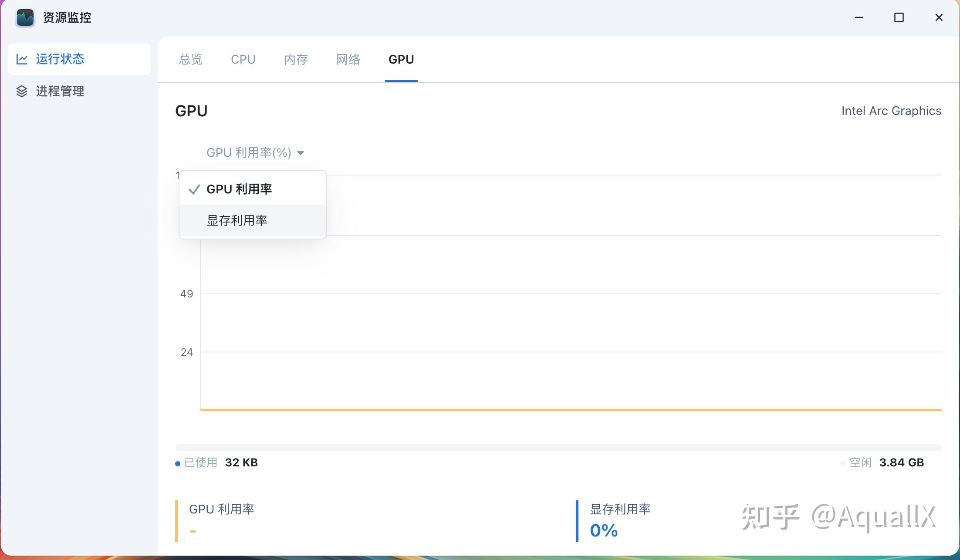Screen dimensions: 960x560
Task: Open the GPU 利用率(%) dropdown arrow
Action: [x=301, y=153]
